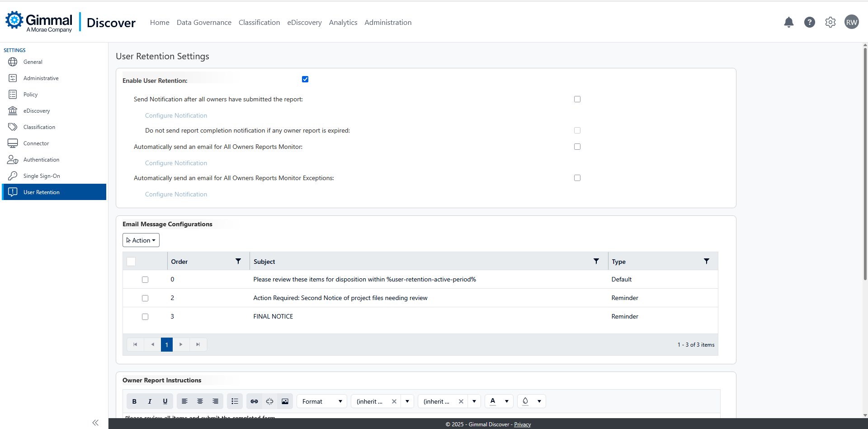This screenshot has width=868, height=429.
Task: Open the font color dropdown in the editor
Action: (x=499, y=401)
